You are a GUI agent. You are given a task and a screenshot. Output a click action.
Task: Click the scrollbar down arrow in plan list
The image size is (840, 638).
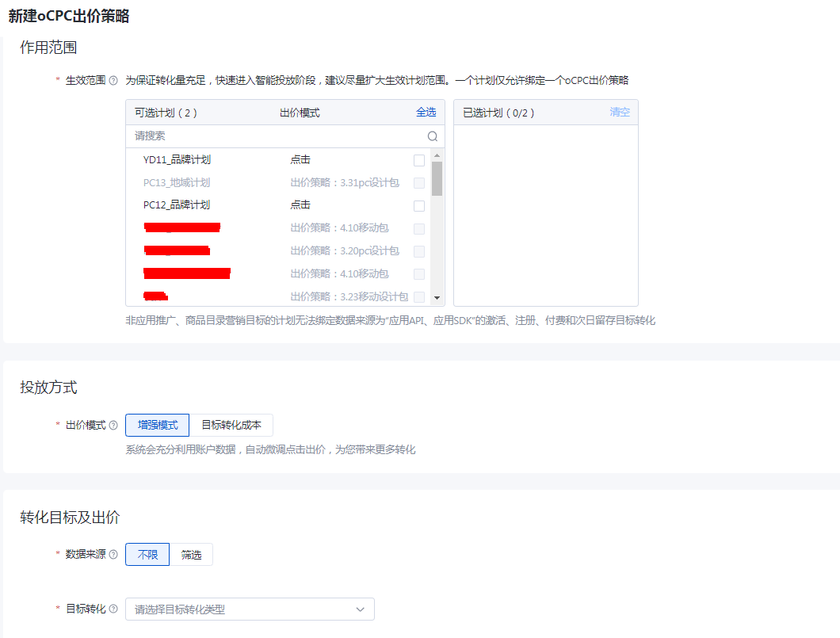(438, 296)
